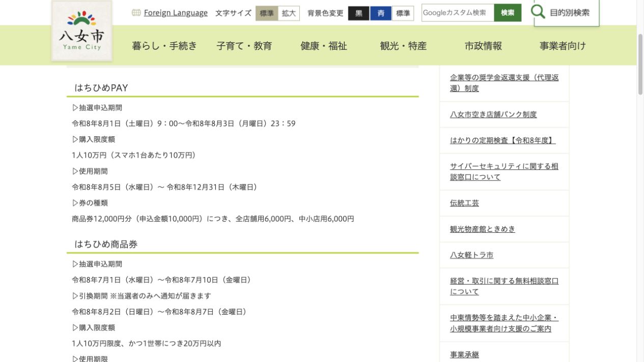The height and width of the screenshot is (362, 644).
Task: Open the 伝統工芸 sidebar link
Action: coord(464,203)
